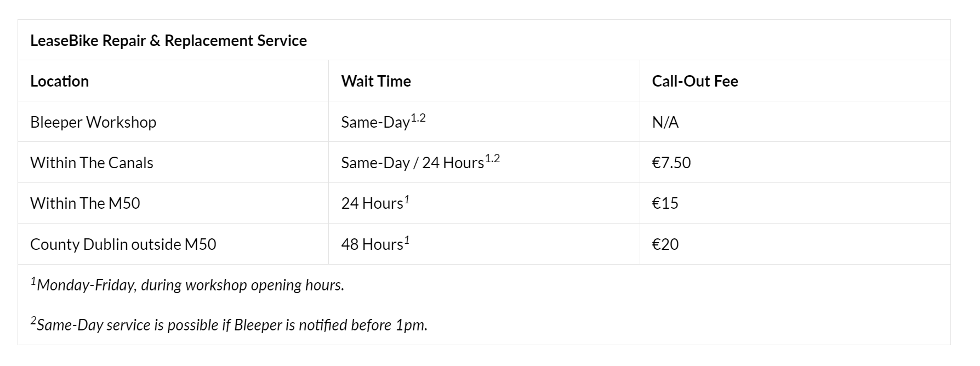Image resolution: width=980 pixels, height=366 pixels.
Task: Click the Same-Day / 24 Hours wait time
Action: 412,163
